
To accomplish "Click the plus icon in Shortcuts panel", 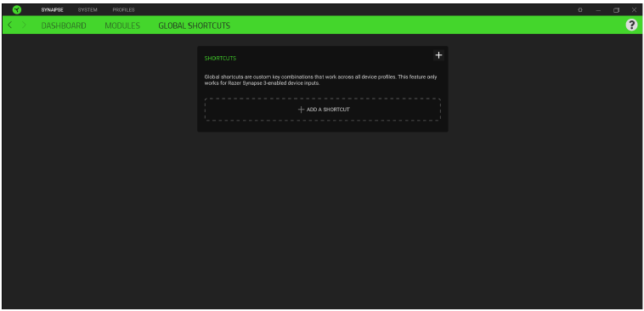I will (438, 55).
